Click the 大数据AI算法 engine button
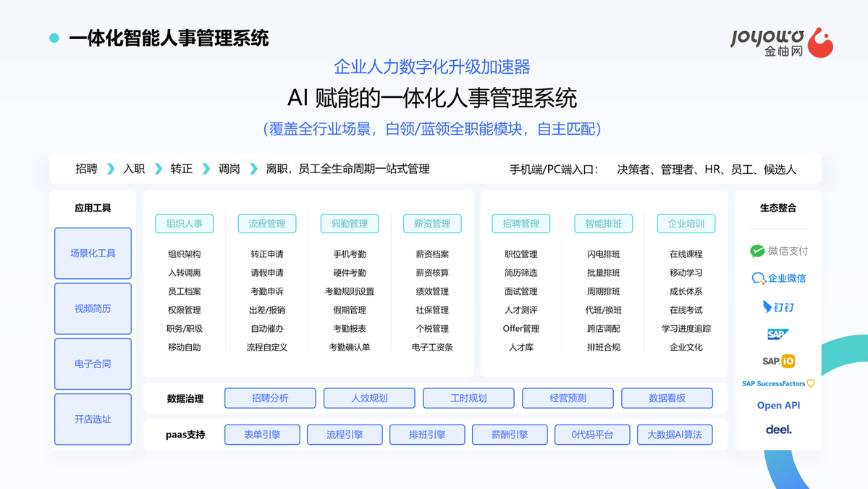 click(x=674, y=435)
